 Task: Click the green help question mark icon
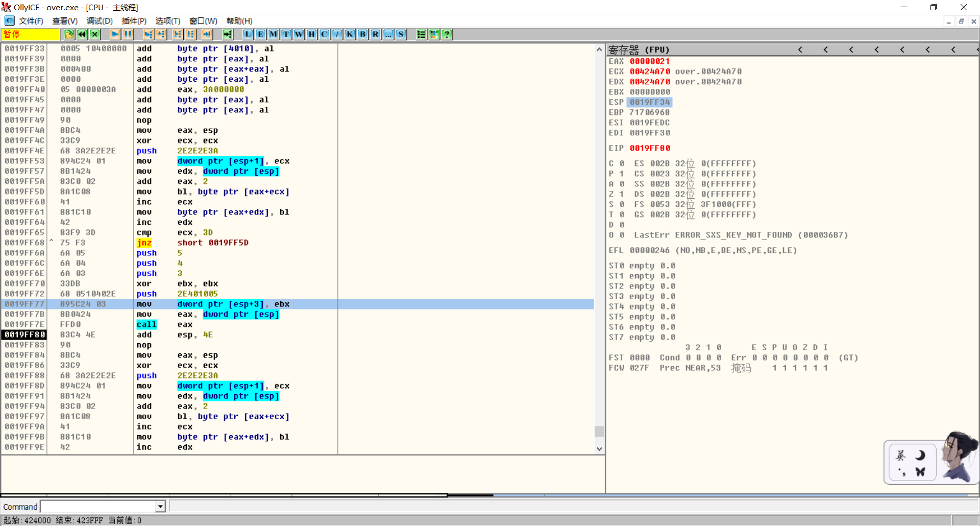tap(447, 34)
